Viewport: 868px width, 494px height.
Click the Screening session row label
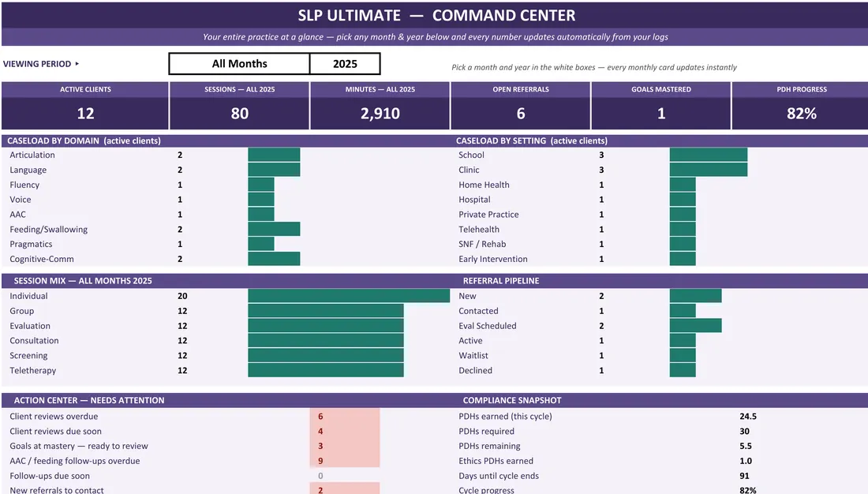click(28, 356)
